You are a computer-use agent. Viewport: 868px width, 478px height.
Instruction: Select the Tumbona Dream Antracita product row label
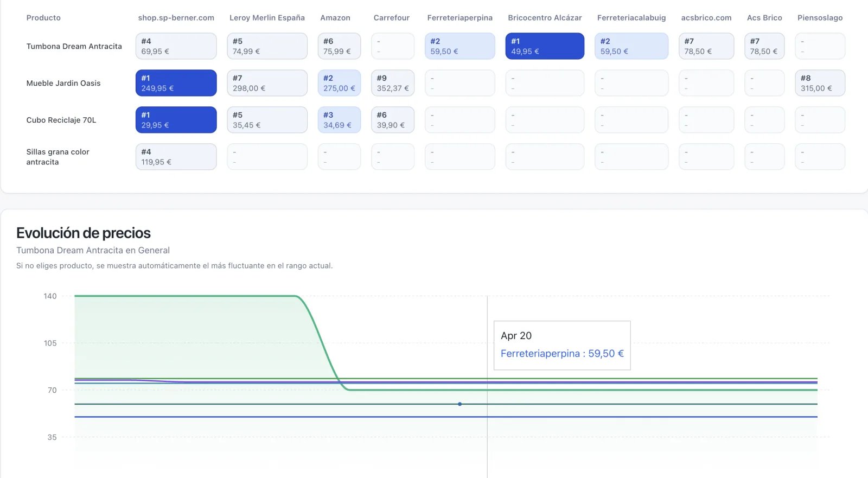tap(74, 46)
